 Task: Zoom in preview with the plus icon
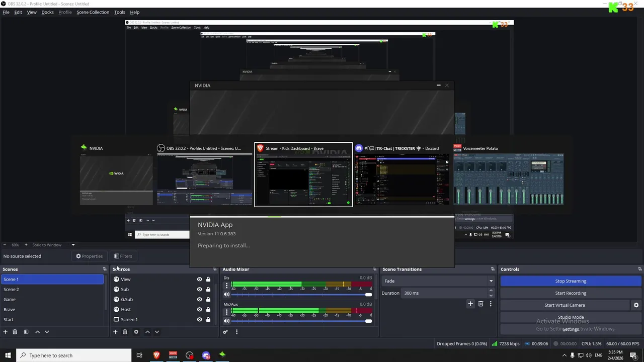click(26, 245)
